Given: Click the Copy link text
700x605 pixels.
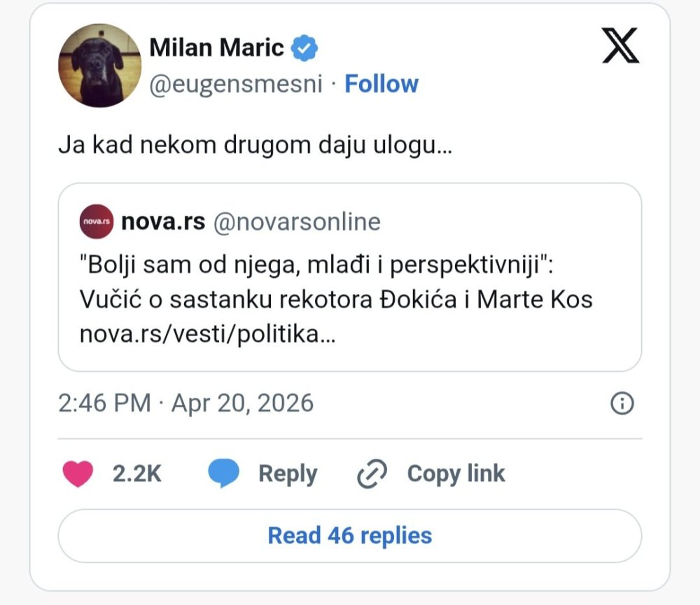Looking at the screenshot, I should [x=456, y=474].
